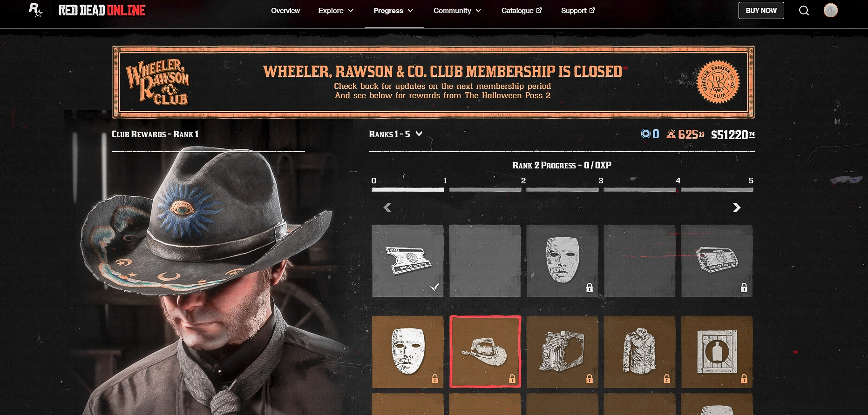The image size is (868, 415).
Task: Click the rank 2 progress bar segment
Action: click(485, 190)
